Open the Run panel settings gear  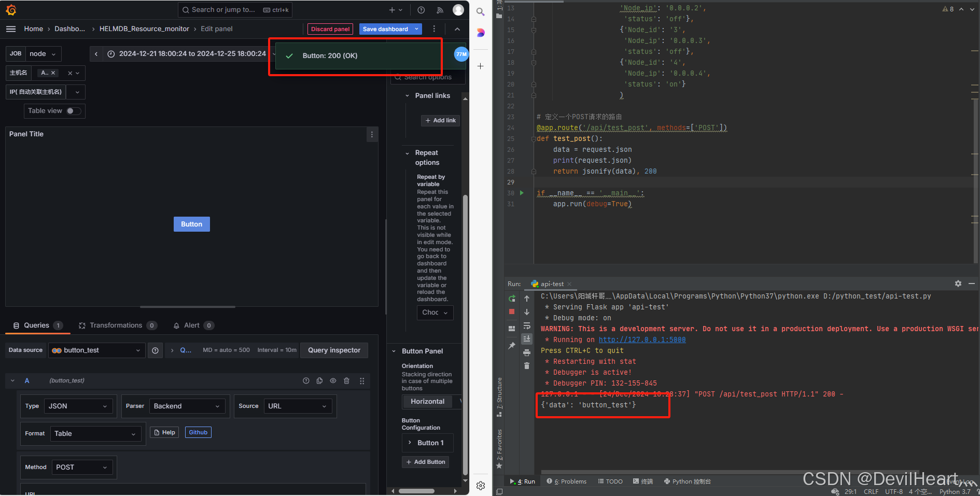[958, 284]
